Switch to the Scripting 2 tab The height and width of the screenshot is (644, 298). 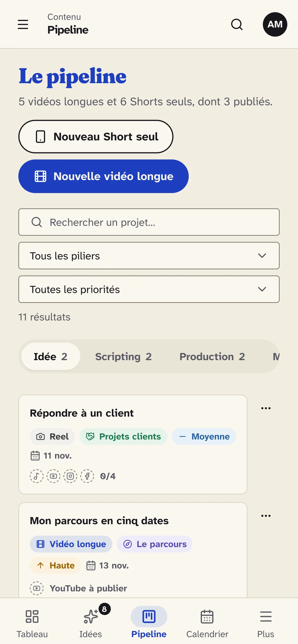tap(123, 356)
